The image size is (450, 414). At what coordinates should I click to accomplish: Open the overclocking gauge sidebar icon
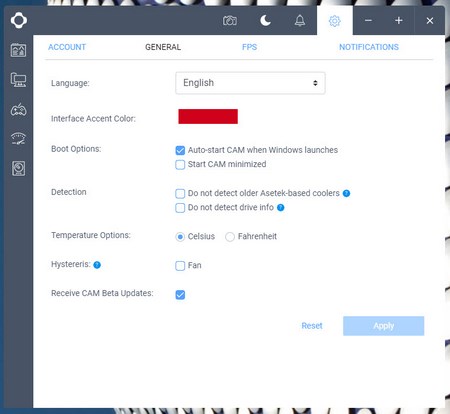[18, 138]
